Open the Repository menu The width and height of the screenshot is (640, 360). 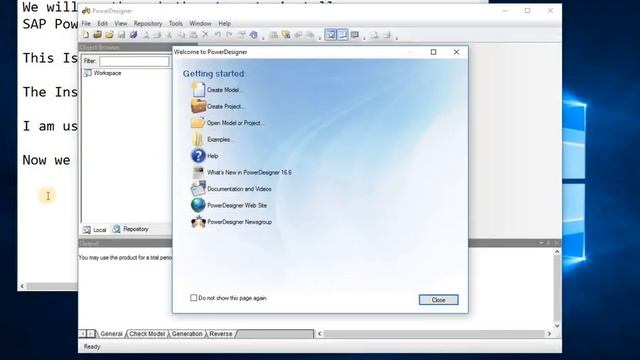148,23
